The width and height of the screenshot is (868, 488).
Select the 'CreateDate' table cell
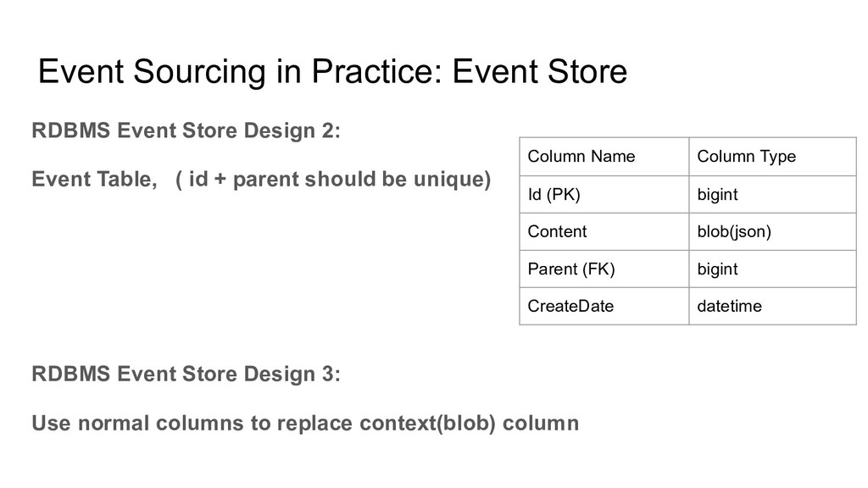pyautogui.click(x=604, y=306)
